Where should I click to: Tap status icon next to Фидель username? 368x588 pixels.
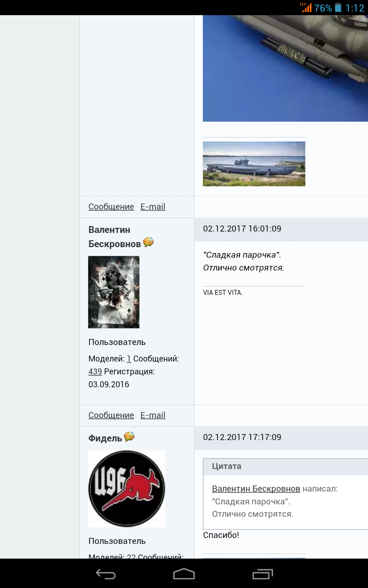pyautogui.click(x=129, y=436)
